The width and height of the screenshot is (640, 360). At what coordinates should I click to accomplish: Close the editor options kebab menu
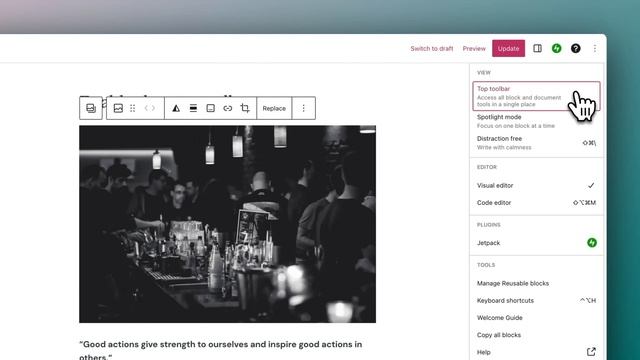(595, 49)
